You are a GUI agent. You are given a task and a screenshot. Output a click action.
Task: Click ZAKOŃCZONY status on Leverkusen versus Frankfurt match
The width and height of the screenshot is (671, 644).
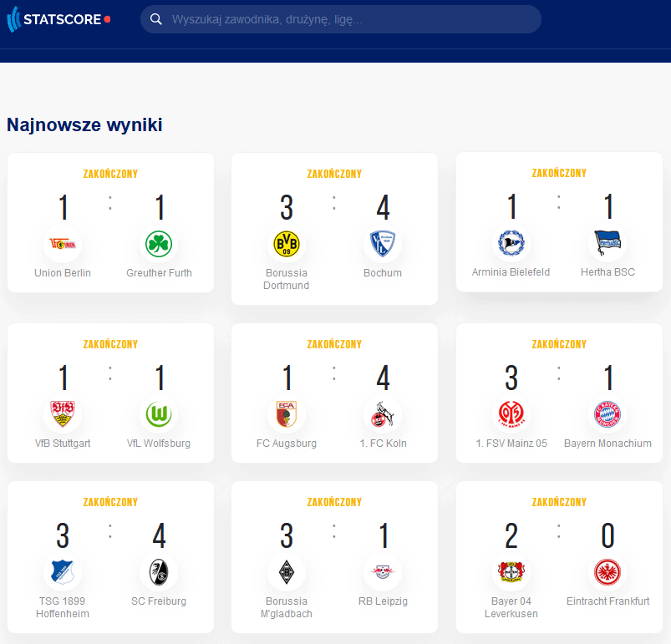(559, 502)
